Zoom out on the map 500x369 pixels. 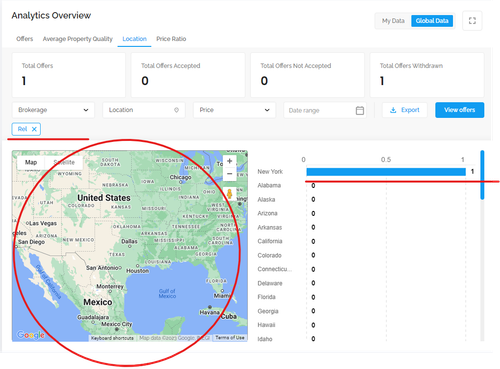[x=229, y=174]
